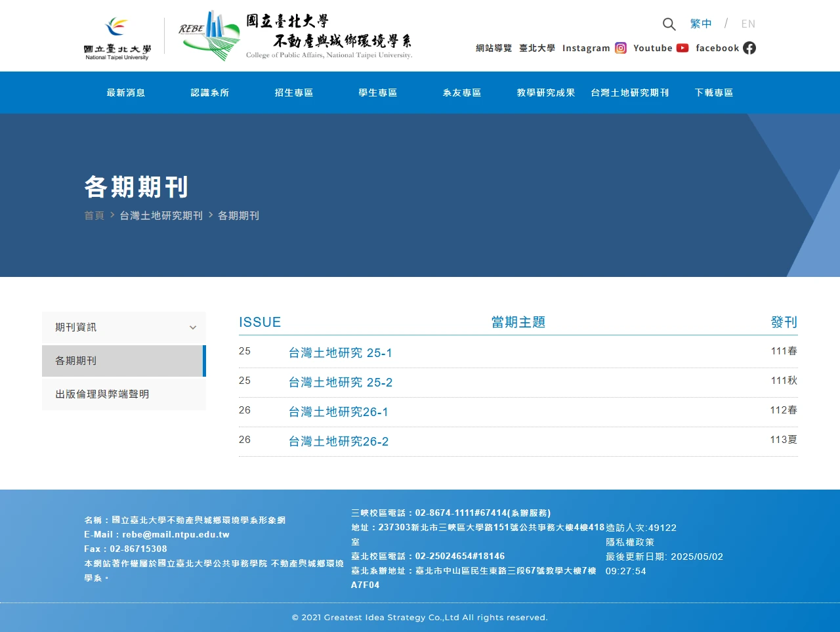Screen dimensions: 840x632
Task: Open 學生專區 menu
Action: (378, 93)
